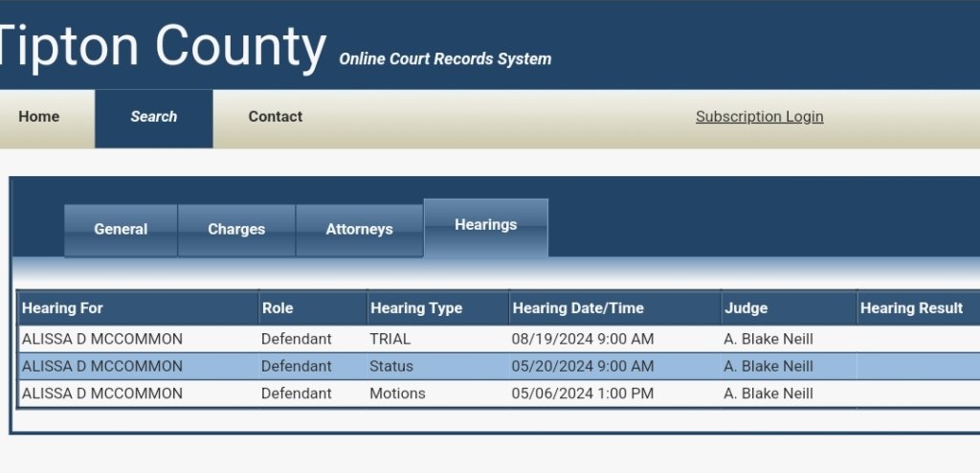Click the Tipton County site title

163,46
